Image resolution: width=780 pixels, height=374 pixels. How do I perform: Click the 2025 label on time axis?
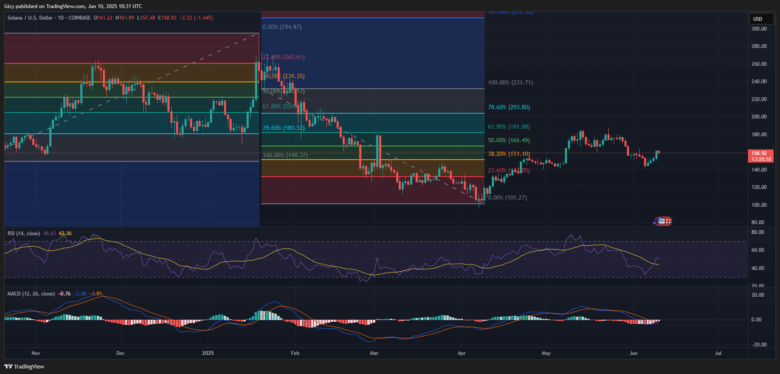coord(207,353)
